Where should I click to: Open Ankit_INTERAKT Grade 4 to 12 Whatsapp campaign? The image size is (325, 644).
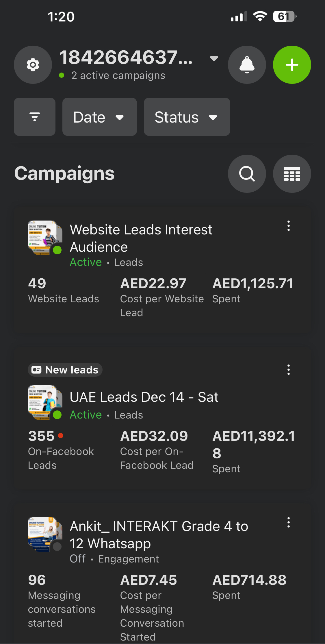click(x=159, y=535)
